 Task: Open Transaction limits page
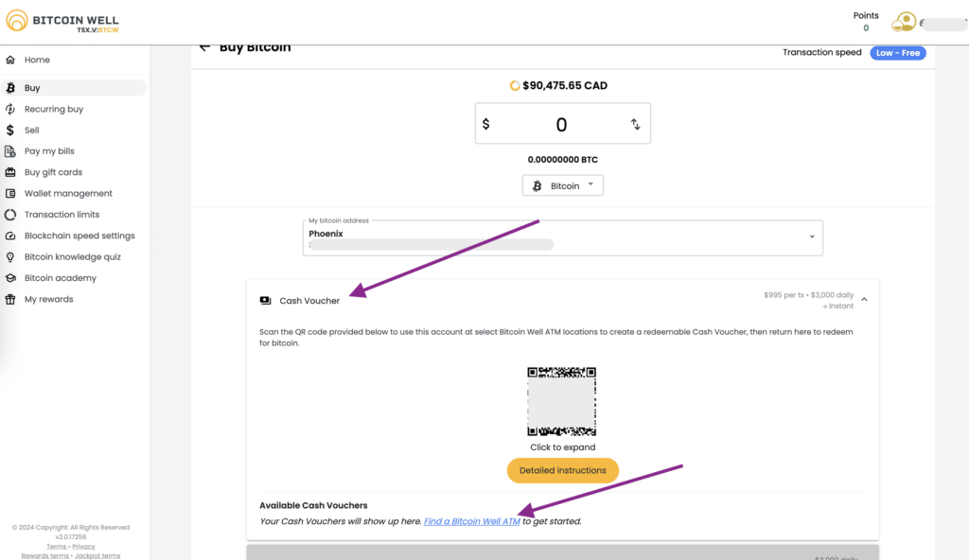pyautogui.click(x=62, y=215)
